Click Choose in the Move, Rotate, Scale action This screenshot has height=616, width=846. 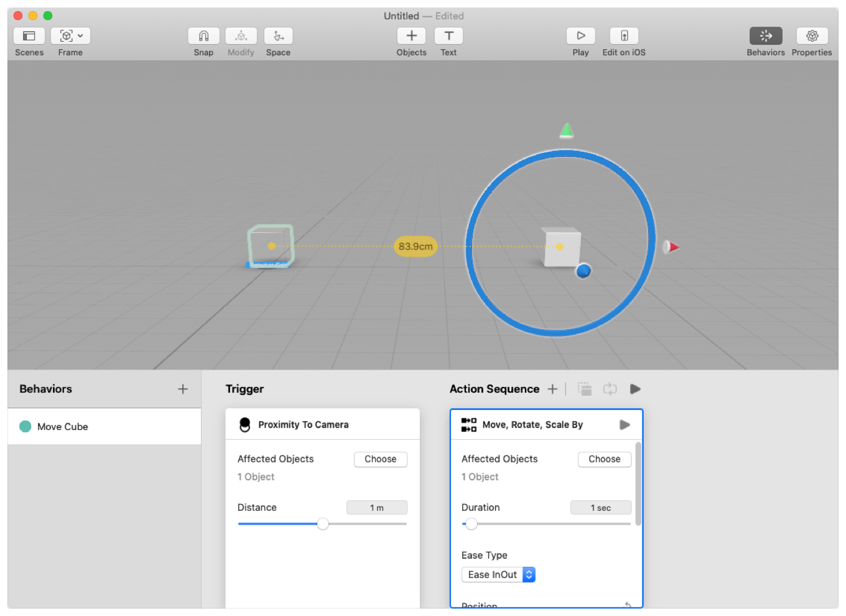click(604, 459)
